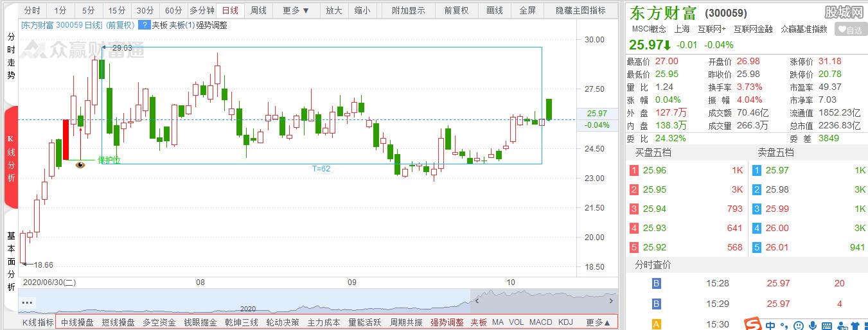Select the MA indicator
This screenshot has height=330, width=868.
498,322
